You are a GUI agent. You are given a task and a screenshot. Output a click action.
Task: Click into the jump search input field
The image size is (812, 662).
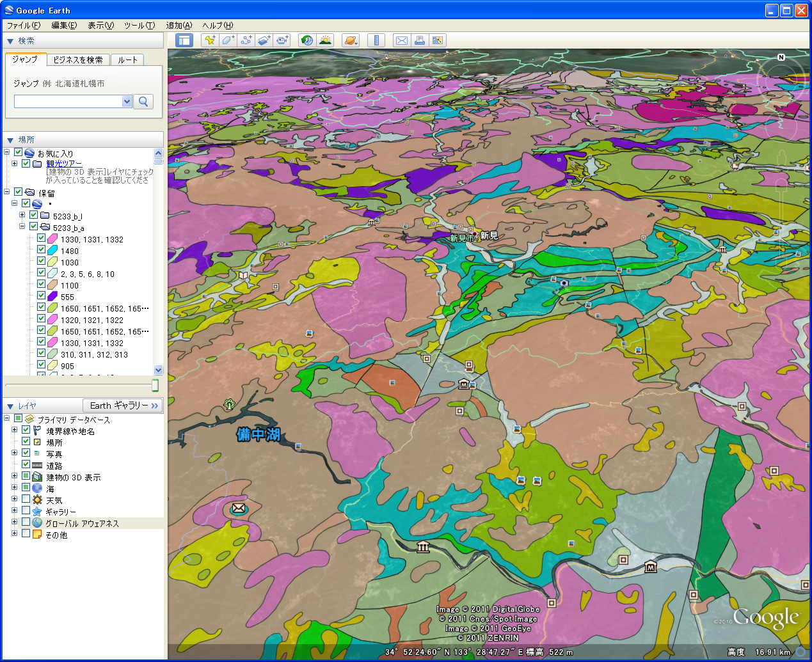pyautogui.click(x=68, y=101)
